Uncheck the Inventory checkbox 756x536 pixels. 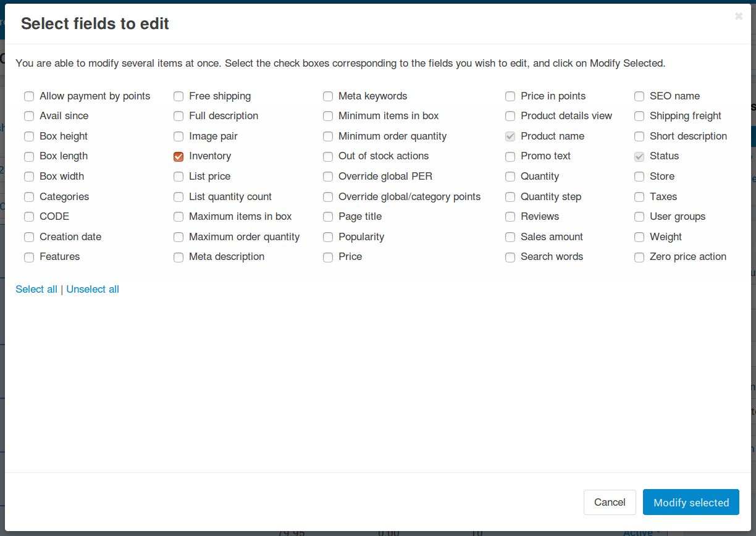pos(178,157)
